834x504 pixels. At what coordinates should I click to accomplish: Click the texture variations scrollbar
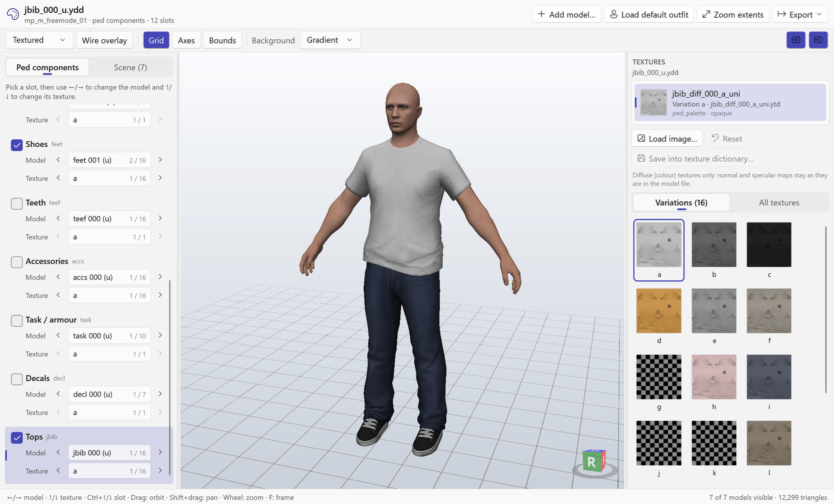tap(826, 309)
